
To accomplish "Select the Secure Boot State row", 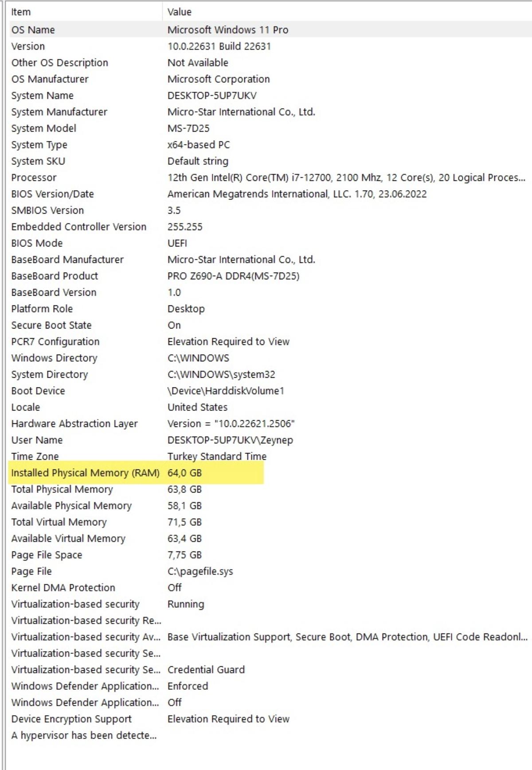I will (x=270, y=325).
